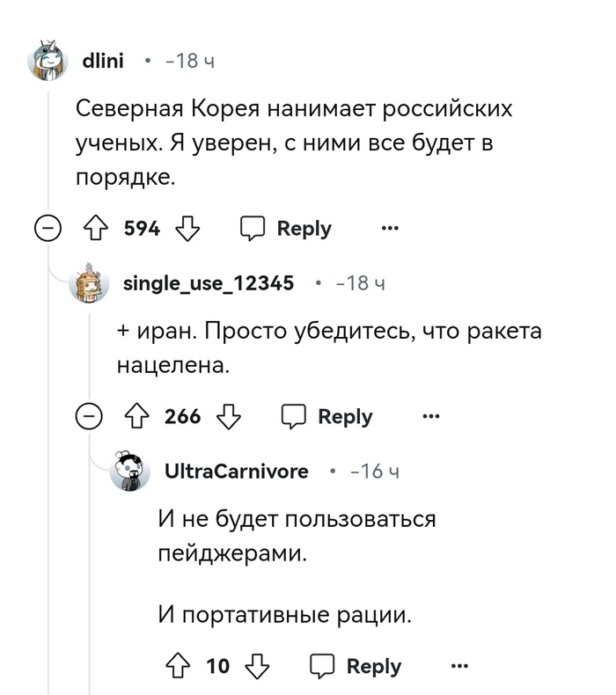Open the single_use_12345 username link

pyautogui.click(x=208, y=283)
